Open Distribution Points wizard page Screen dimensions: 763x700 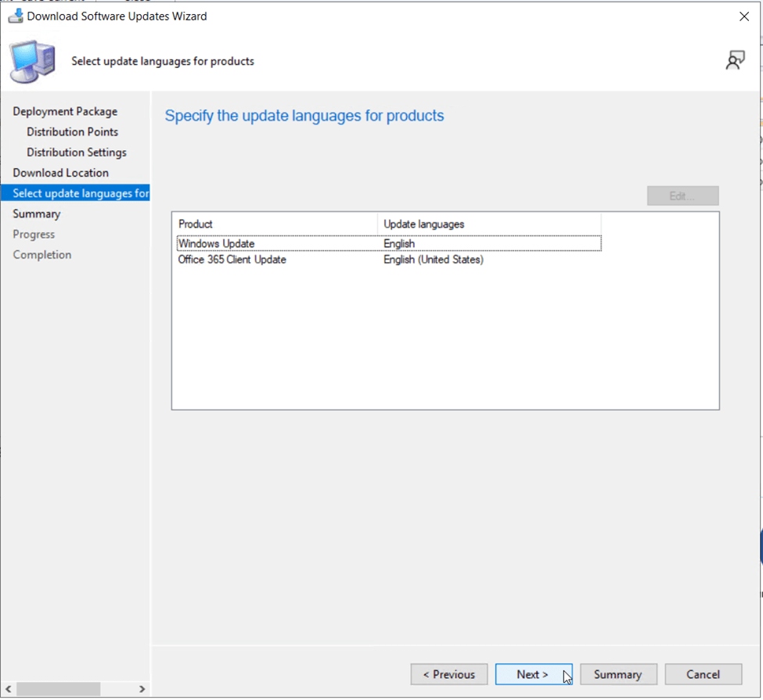pyautogui.click(x=72, y=132)
